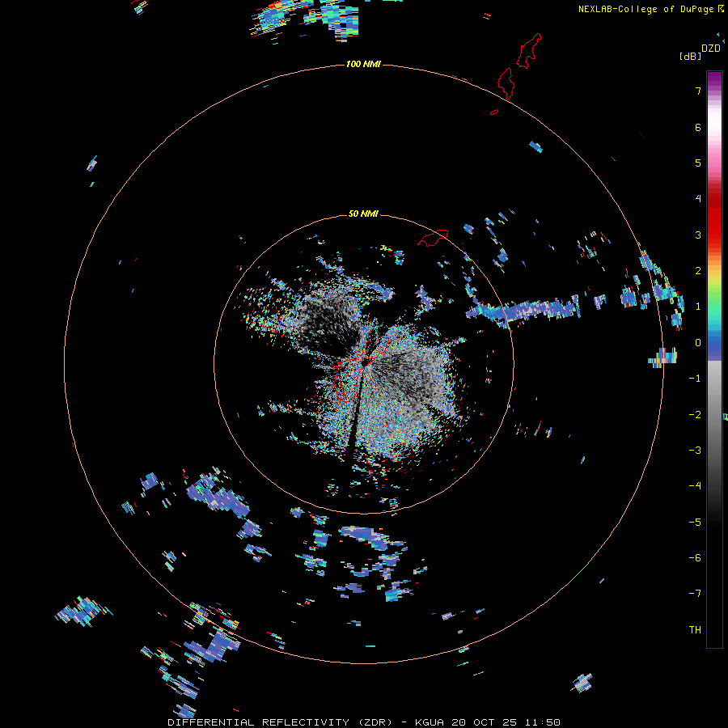This screenshot has height=728, width=728.
Task: Click the 6 dB scale value
Action: [698, 127]
